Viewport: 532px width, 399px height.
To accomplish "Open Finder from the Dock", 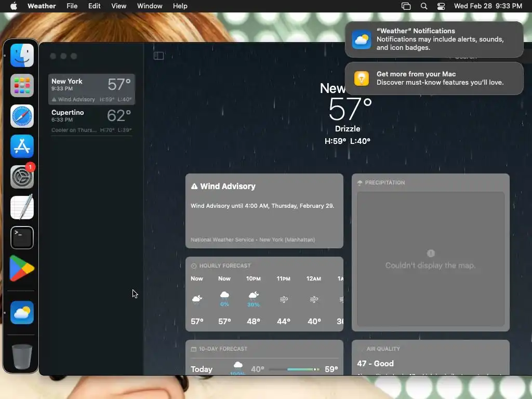I will 22,55.
